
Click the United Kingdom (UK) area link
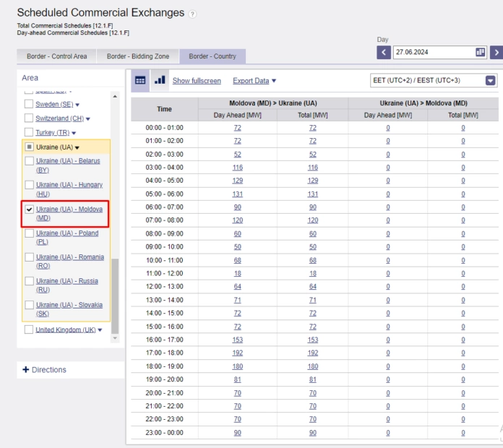click(x=66, y=329)
